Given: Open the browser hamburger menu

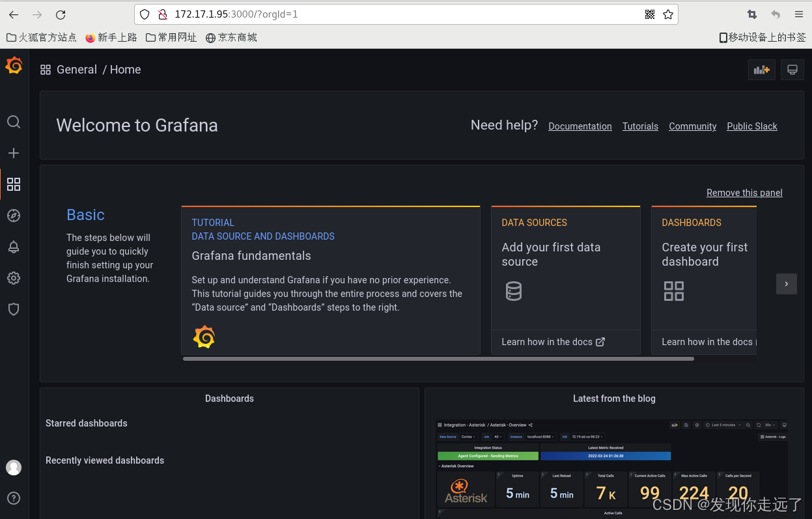Looking at the screenshot, I should pyautogui.click(x=799, y=14).
